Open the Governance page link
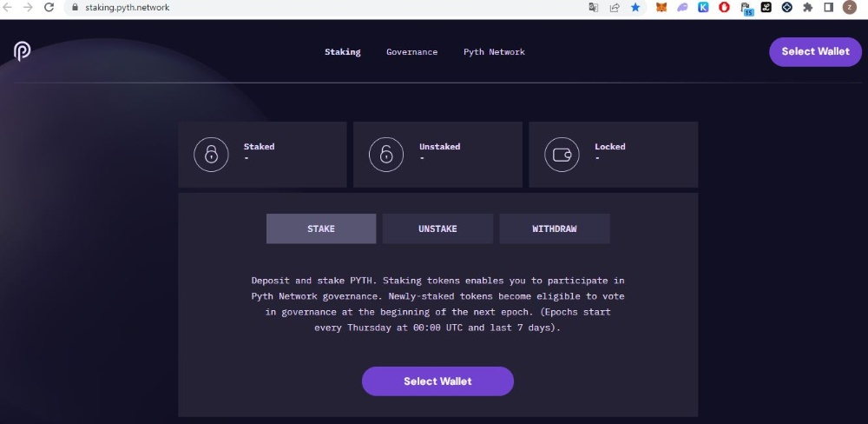 pyautogui.click(x=411, y=52)
